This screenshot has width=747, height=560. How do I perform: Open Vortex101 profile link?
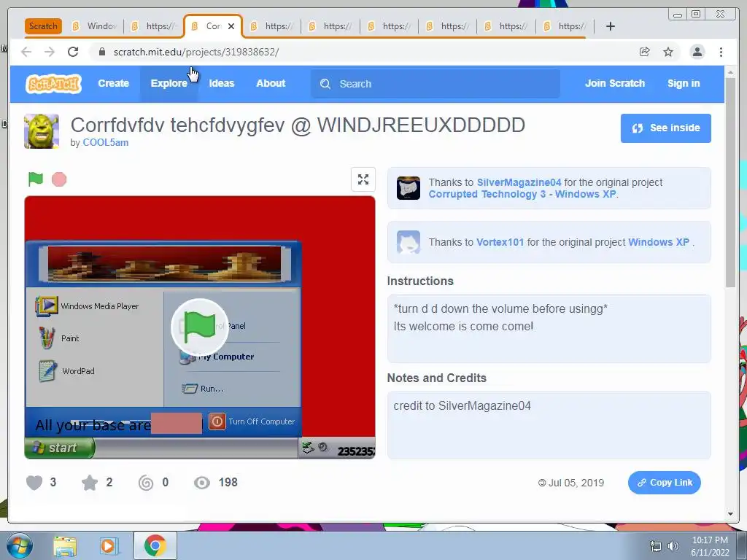point(500,242)
